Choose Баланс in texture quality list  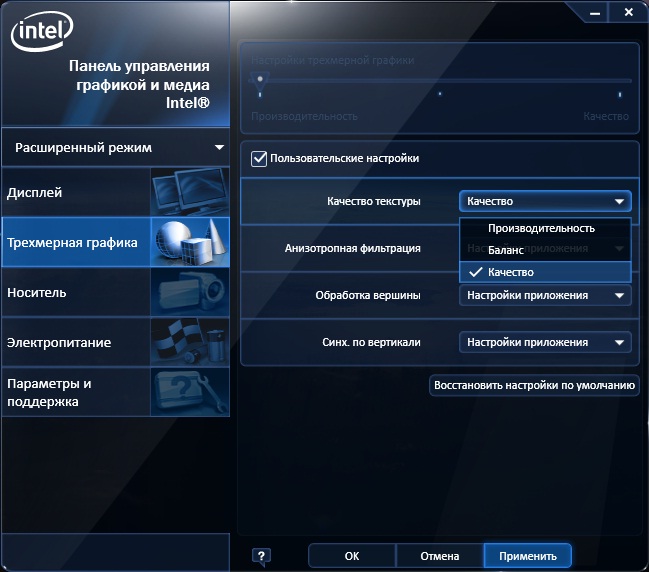[545, 250]
